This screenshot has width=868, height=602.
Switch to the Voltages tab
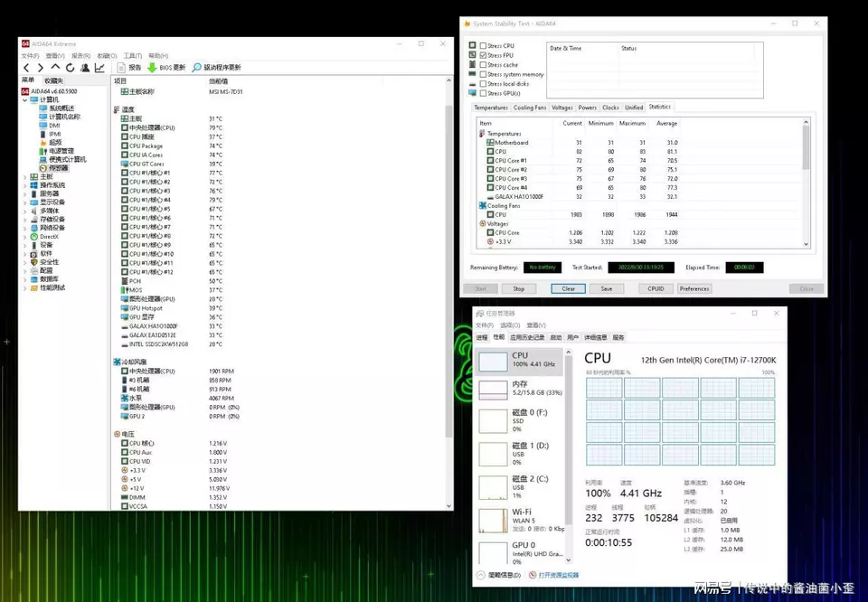point(561,108)
